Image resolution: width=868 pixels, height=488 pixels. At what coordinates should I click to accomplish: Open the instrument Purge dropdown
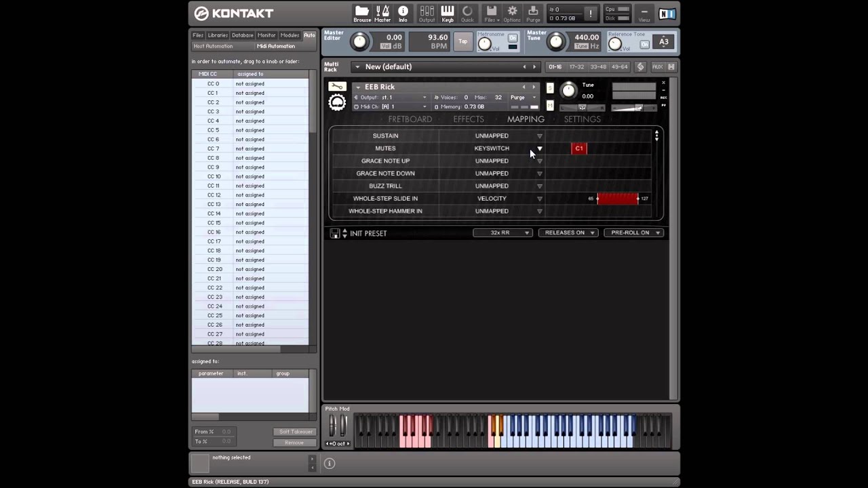(523, 98)
